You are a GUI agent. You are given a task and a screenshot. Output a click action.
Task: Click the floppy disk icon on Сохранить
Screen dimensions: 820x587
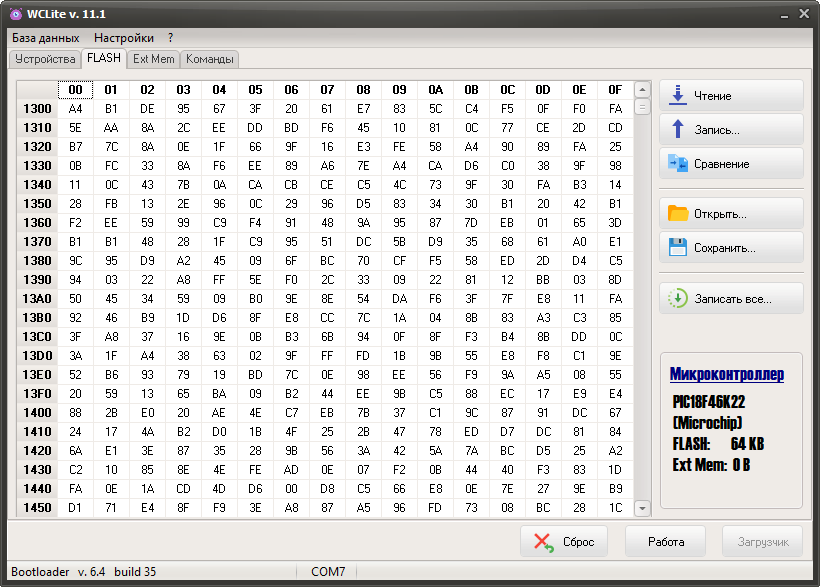click(677, 248)
